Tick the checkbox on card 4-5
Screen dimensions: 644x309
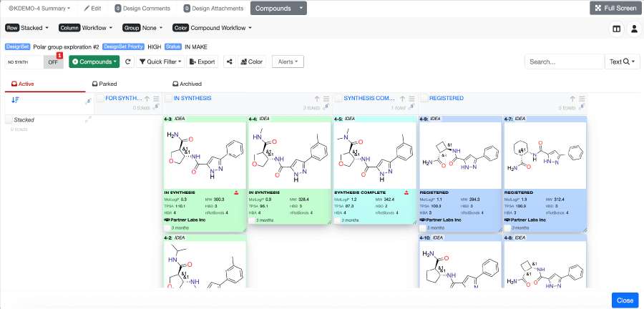point(337,220)
